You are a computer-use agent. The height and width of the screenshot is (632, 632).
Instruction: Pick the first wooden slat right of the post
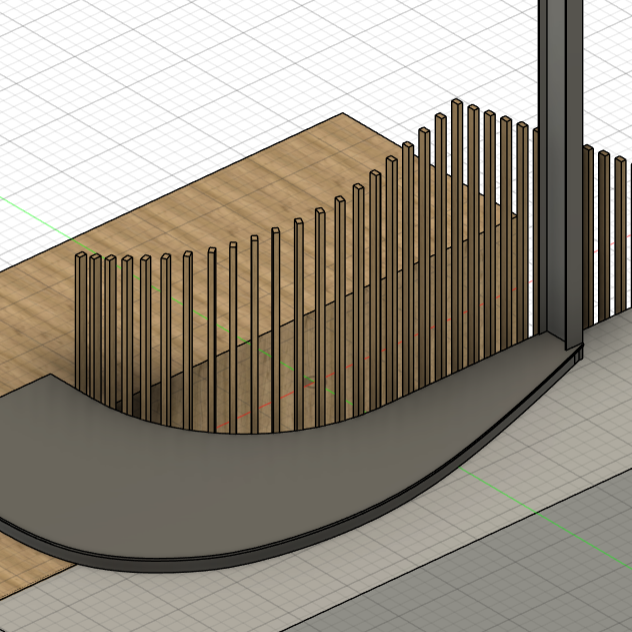589,230
